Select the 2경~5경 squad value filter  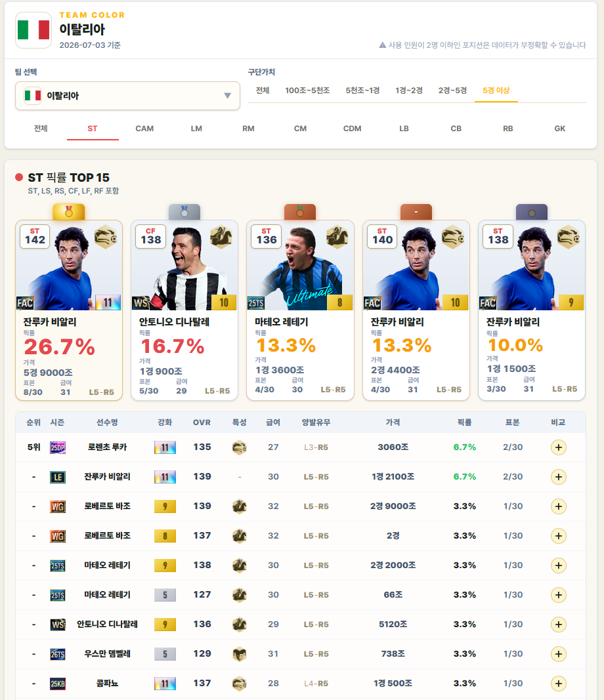(452, 91)
